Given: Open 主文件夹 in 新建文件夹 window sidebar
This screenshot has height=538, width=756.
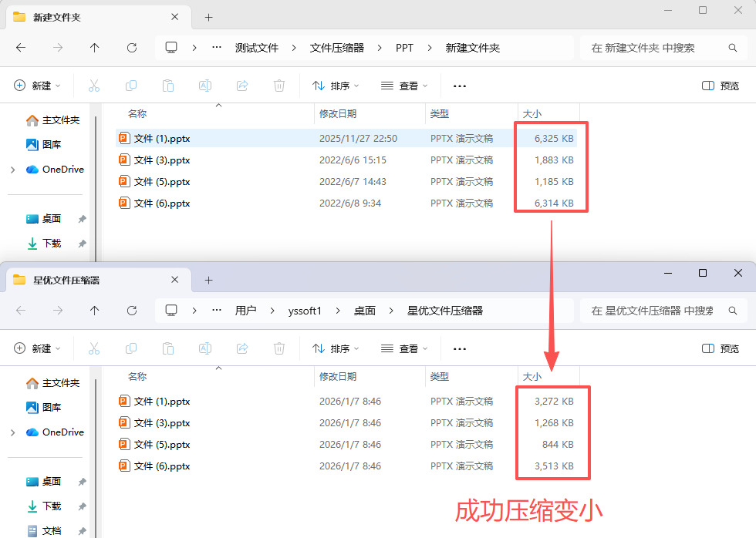Looking at the screenshot, I should [x=53, y=120].
